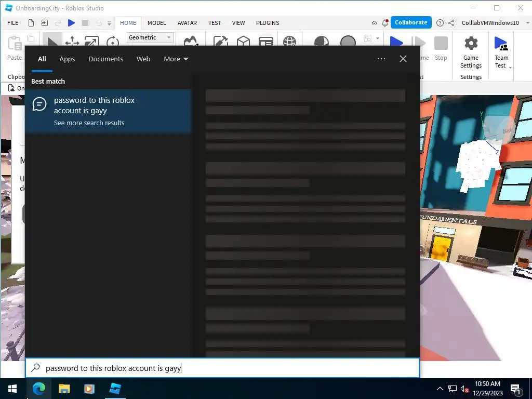Activate the Move tool
The height and width of the screenshot is (399, 532).
(x=72, y=41)
